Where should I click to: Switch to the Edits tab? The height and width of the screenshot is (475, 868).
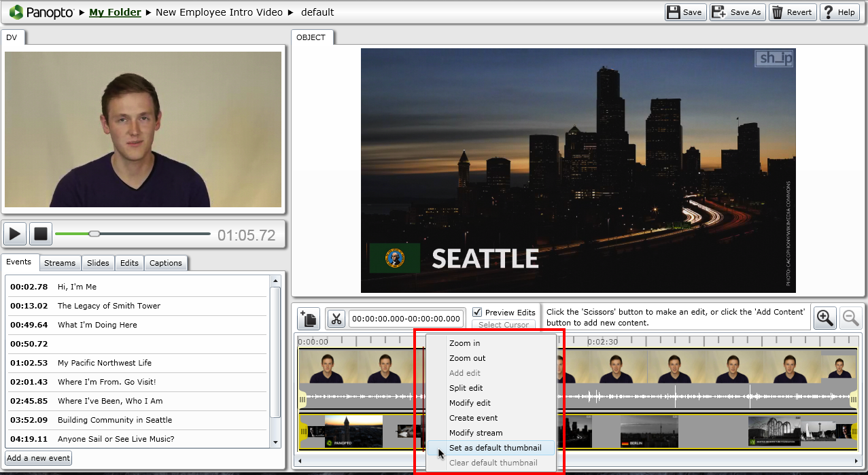coord(129,263)
